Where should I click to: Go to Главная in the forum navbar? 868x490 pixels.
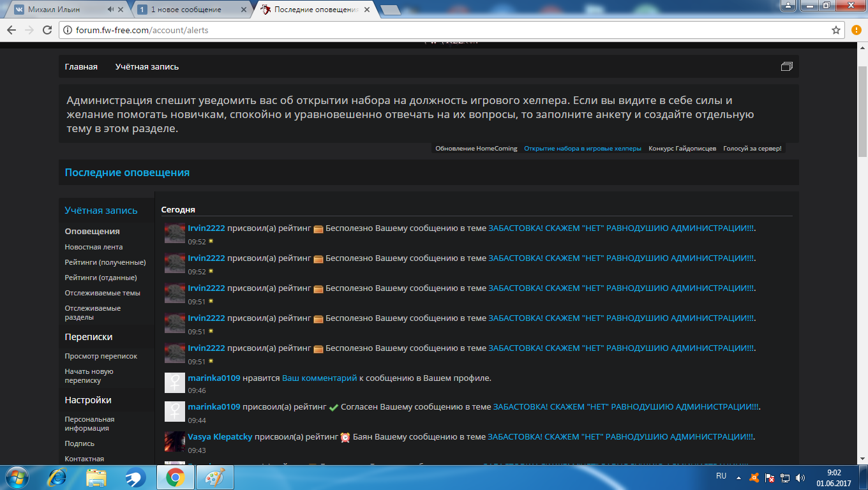(81, 66)
